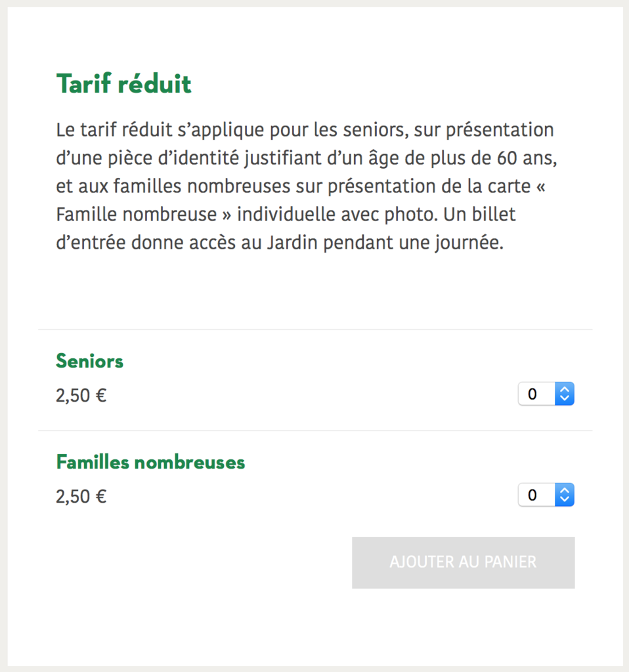Click the up chevron on Seniors quantity selector
Screen dimensions: 629x672
pyautogui.click(x=565, y=390)
